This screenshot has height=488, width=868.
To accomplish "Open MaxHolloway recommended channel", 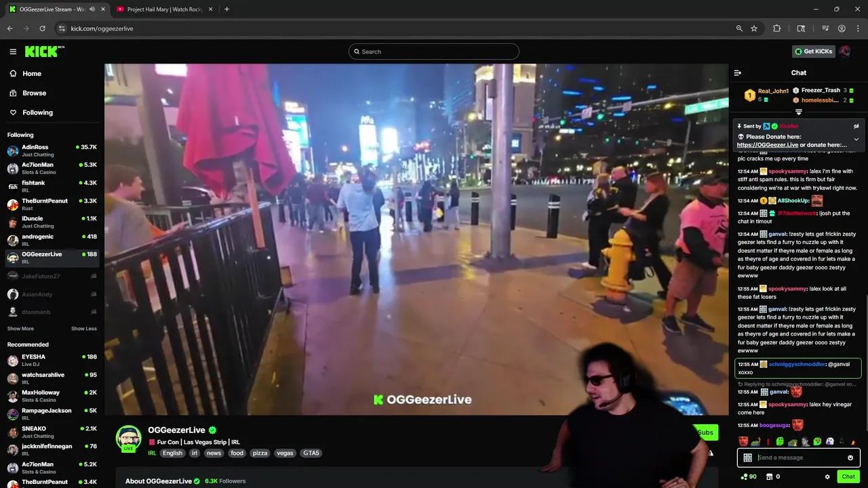I will tap(52, 396).
